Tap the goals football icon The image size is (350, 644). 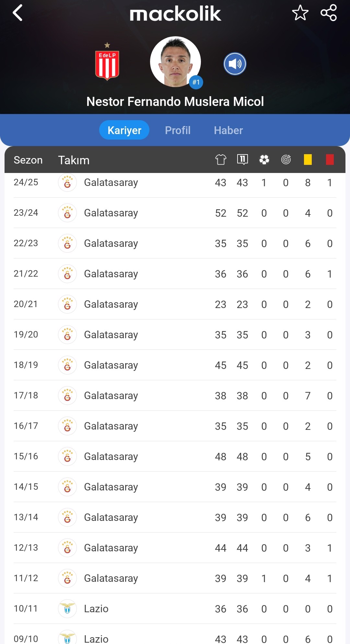click(264, 159)
